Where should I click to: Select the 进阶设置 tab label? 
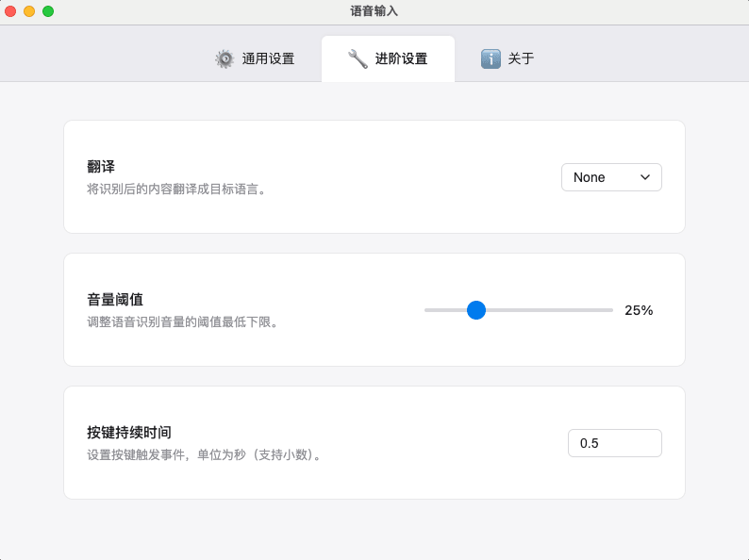(x=401, y=58)
